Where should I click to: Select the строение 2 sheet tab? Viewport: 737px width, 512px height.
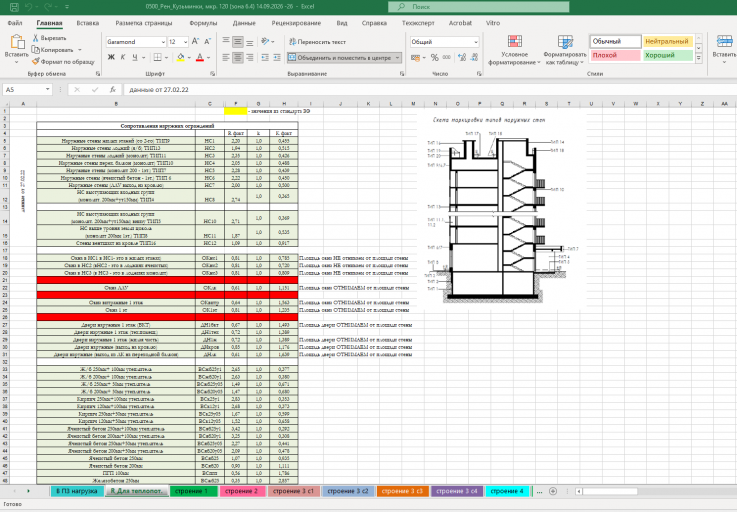point(242,491)
